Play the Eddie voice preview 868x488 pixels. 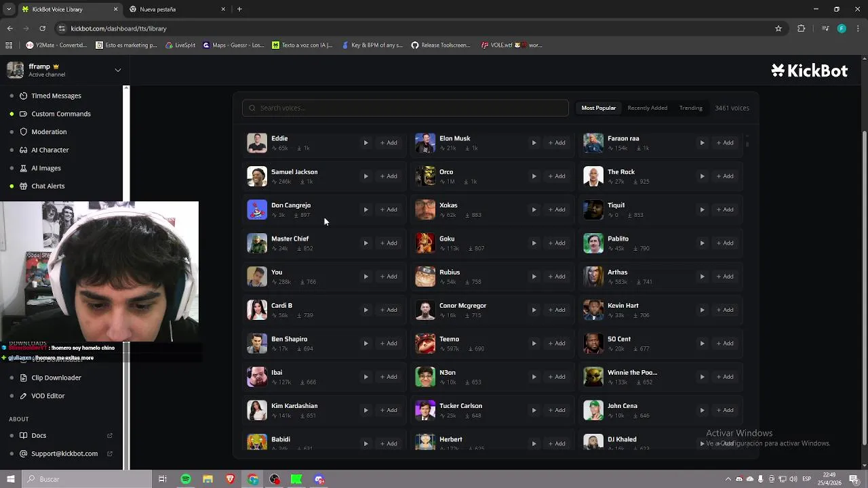pos(366,143)
